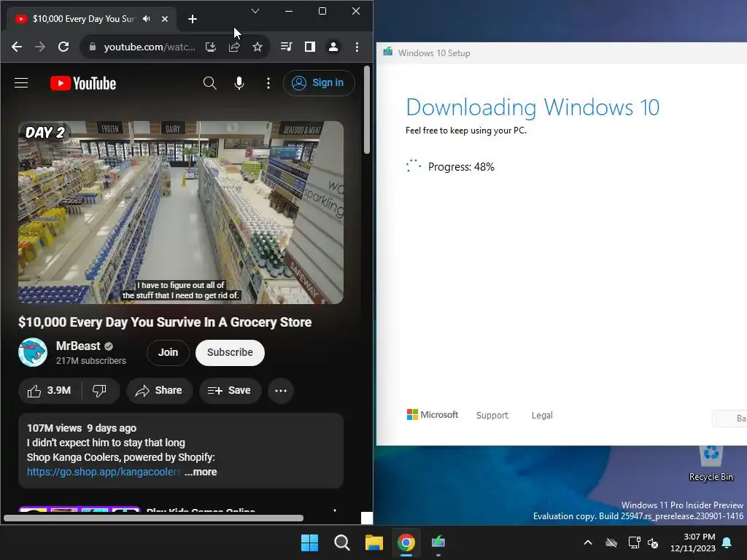The height and width of the screenshot is (560, 747).
Task: Toggle Chrome's side panel
Action: click(309, 47)
